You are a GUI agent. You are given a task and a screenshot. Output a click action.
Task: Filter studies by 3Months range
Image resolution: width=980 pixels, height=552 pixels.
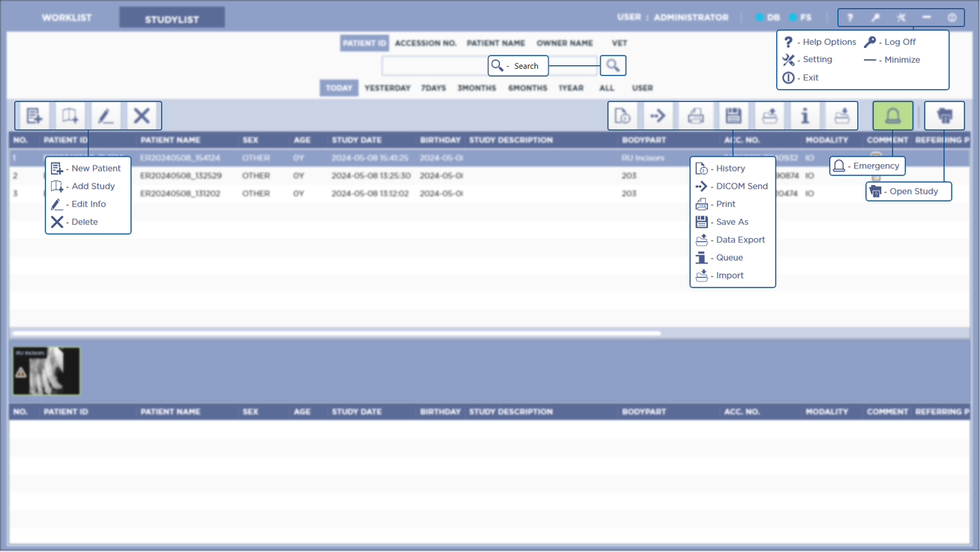pyautogui.click(x=477, y=88)
